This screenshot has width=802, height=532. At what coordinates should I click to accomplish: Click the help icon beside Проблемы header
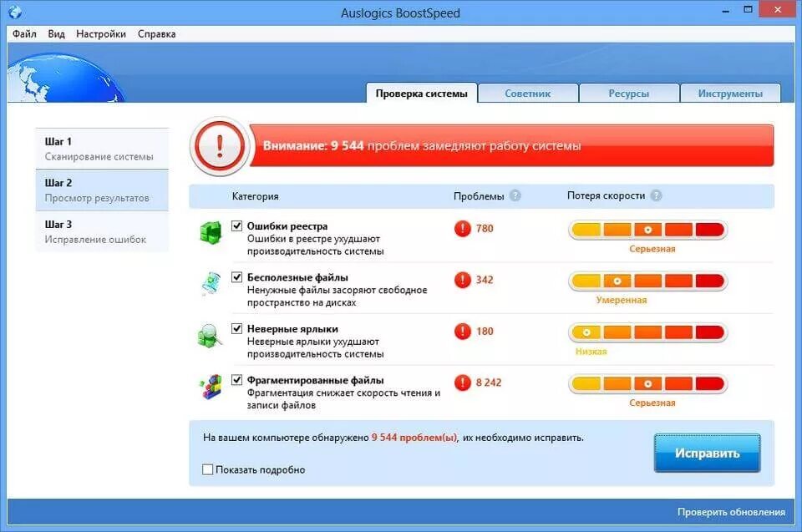[x=515, y=195]
